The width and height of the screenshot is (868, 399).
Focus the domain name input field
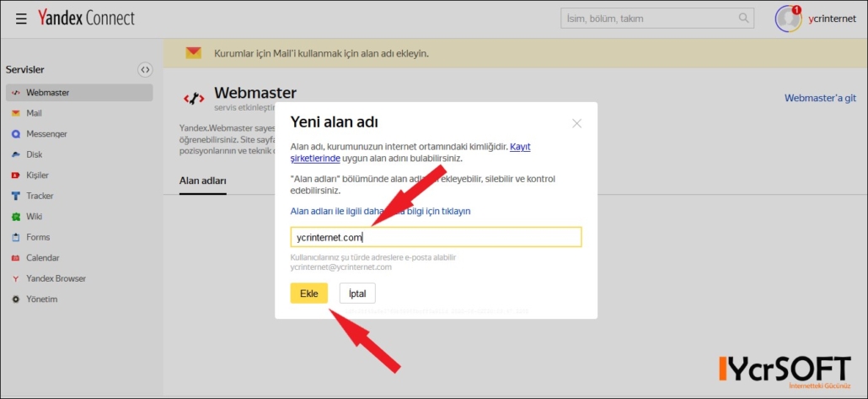coord(437,237)
